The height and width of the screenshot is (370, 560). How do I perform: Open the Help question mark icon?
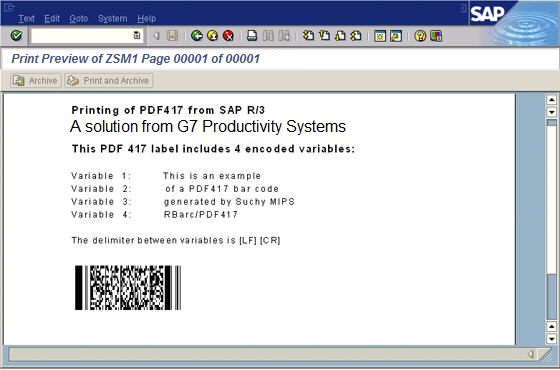(420, 36)
